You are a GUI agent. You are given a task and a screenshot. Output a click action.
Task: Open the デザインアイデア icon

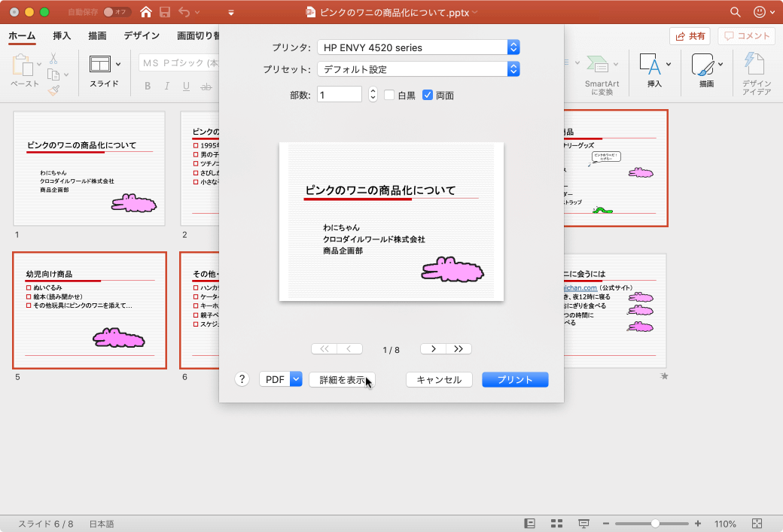click(x=754, y=64)
